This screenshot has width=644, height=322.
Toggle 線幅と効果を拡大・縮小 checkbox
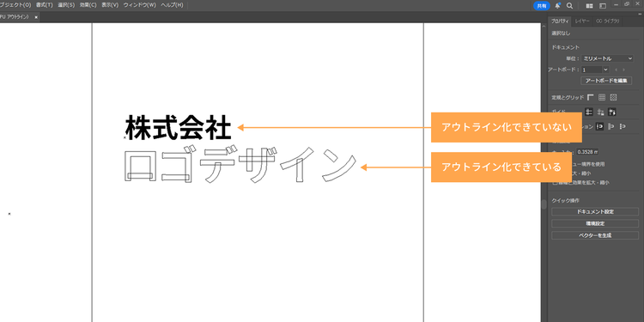click(x=555, y=182)
